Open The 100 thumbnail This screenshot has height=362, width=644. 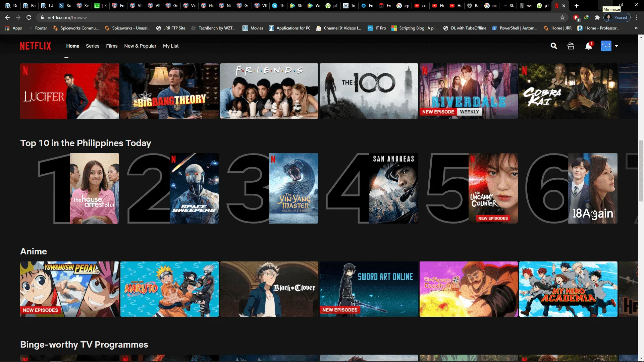(x=369, y=91)
